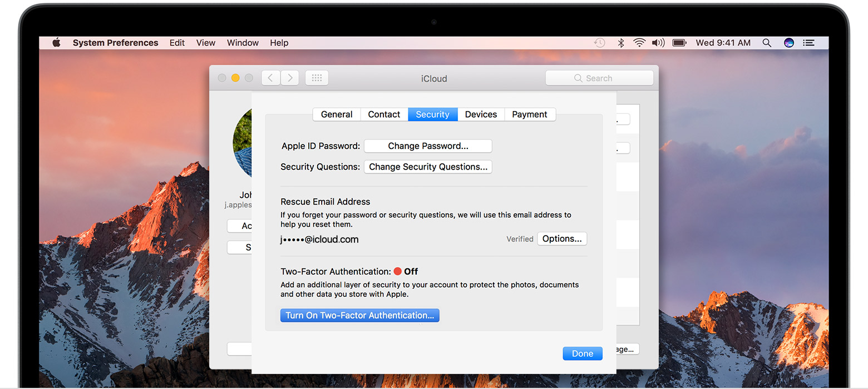Screen dimensions: 868x389
Task: Open the Apple menu
Action: coord(56,43)
